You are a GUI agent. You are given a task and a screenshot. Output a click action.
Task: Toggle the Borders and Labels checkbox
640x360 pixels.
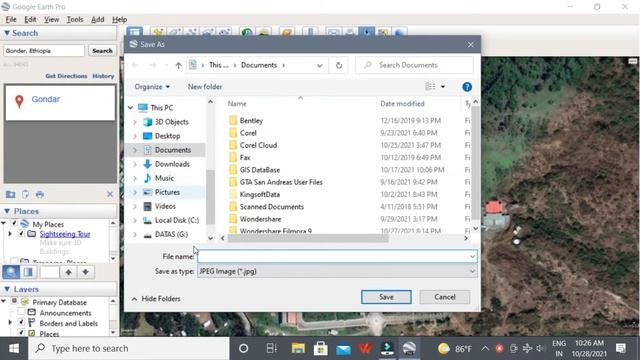[21, 322]
